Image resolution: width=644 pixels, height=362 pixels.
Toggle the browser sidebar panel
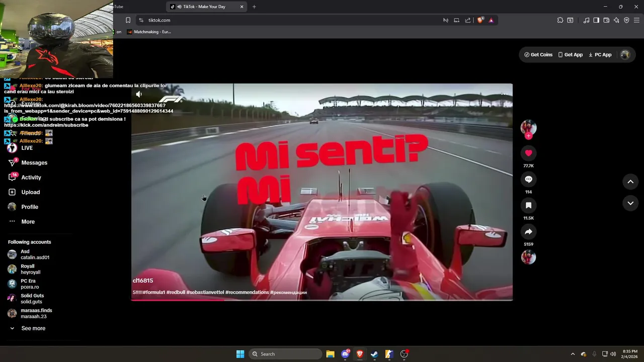pos(596,20)
